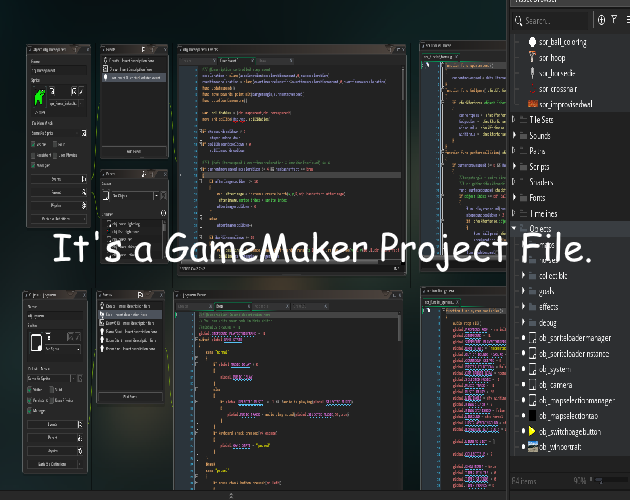The width and height of the screenshot is (630, 500).
Task: Click the create asset plus icon
Action: (601, 20)
